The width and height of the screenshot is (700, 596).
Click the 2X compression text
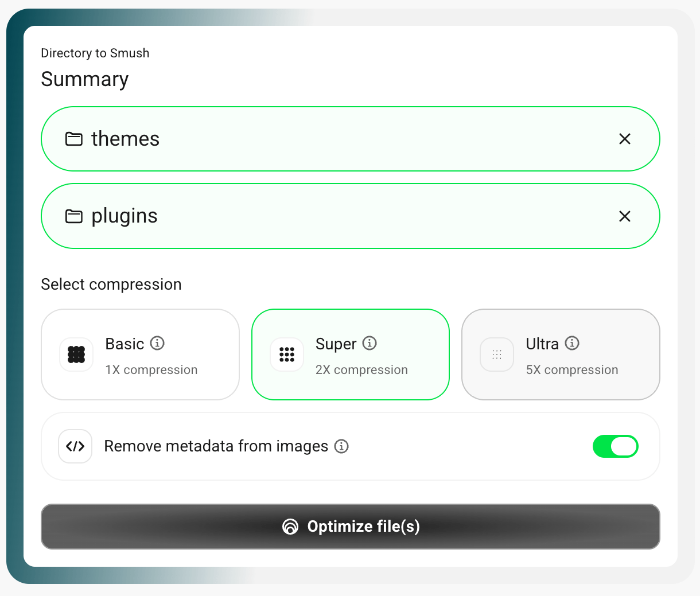pyautogui.click(x=361, y=370)
